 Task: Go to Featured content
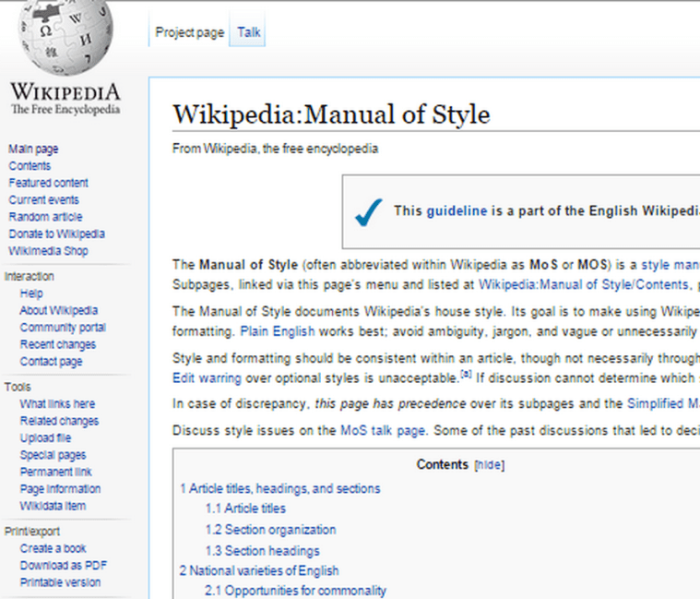coord(48,183)
